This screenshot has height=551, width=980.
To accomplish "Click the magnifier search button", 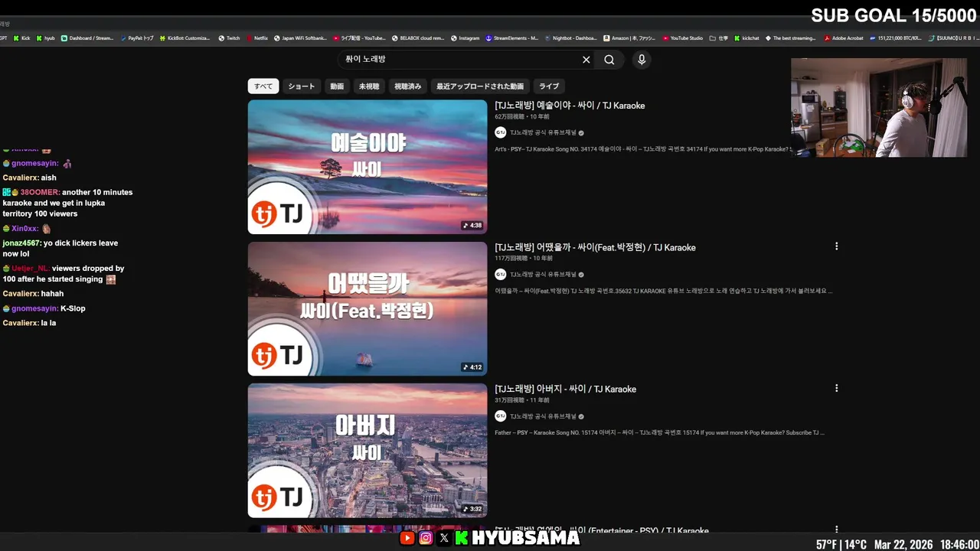I will click(x=609, y=60).
